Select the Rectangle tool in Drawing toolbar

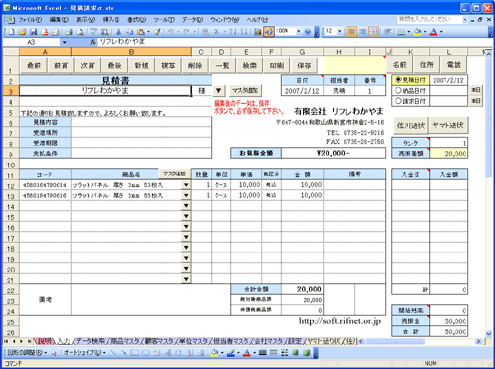point(135,352)
